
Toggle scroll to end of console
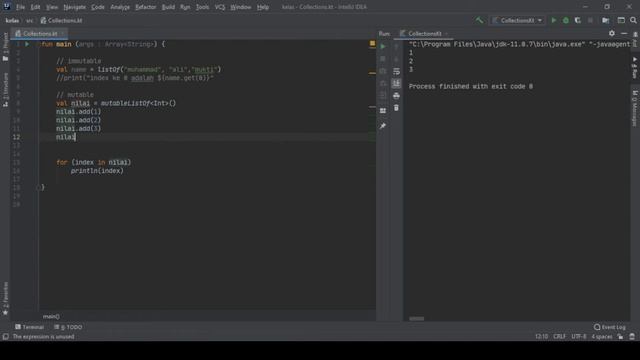click(x=396, y=83)
